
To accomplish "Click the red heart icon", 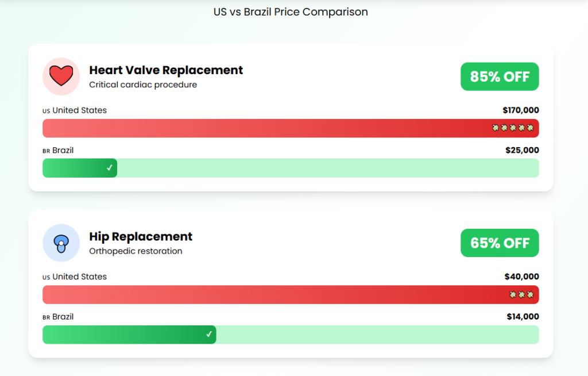I will (x=61, y=76).
